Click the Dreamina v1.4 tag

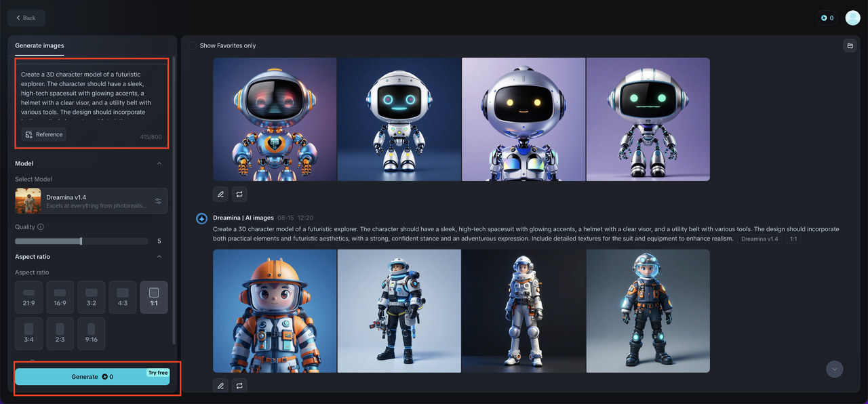759,239
